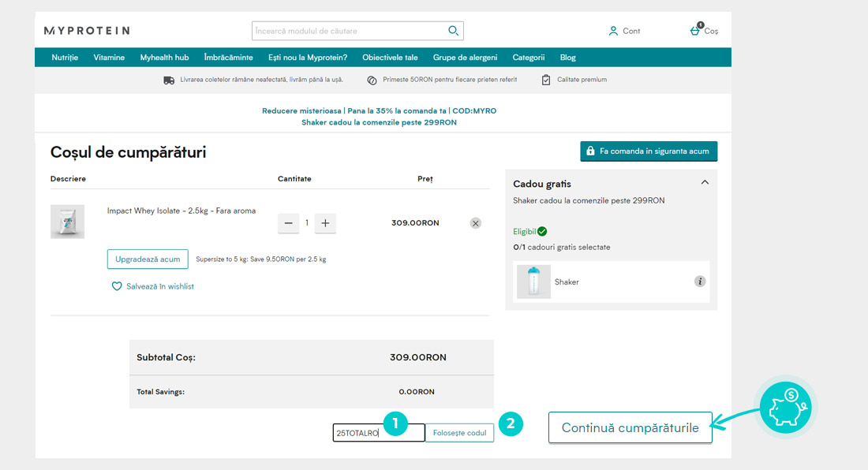This screenshot has height=470, width=868.
Task: Click the Subtotal Coș amount 309.00RON
Action: (x=418, y=357)
